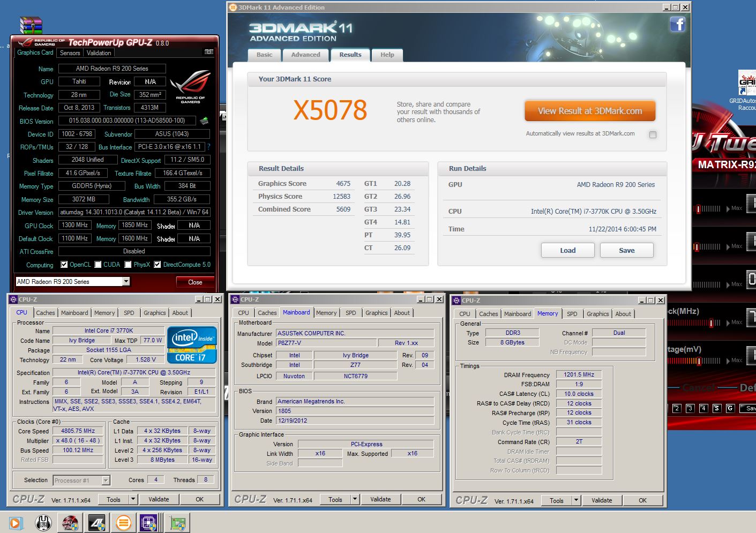This screenshot has height=533, width=756.
Task: Click the BIOS save chip icon in GPU-Z
Action: click(x=204, y=121)
